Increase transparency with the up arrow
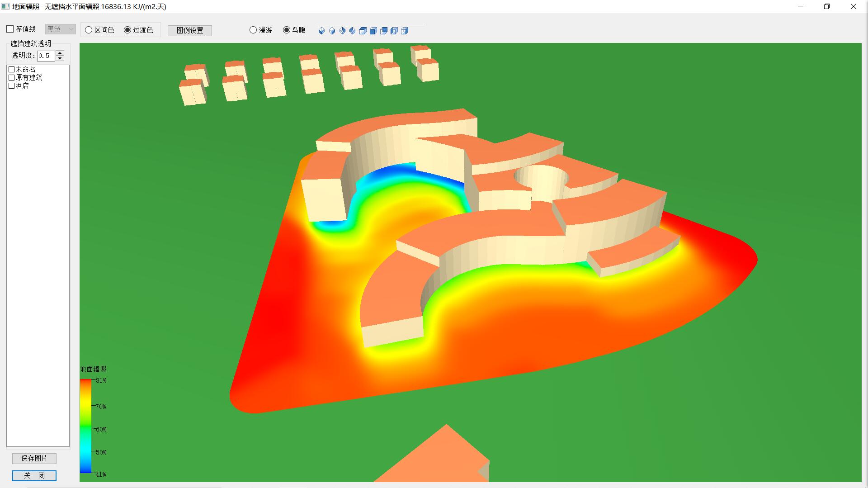This screenshot has height=488, width=868. tap(60, 53)
